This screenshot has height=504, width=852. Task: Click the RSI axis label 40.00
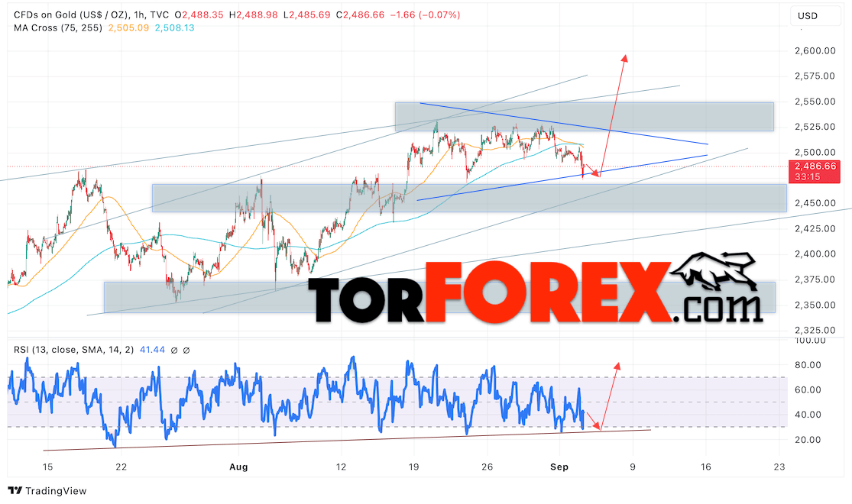tap(808, 415)
